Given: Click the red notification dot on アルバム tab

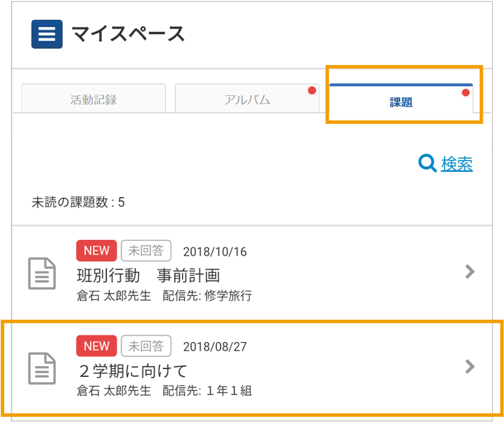Looking at the screenshot, I should tap(312, 90).
